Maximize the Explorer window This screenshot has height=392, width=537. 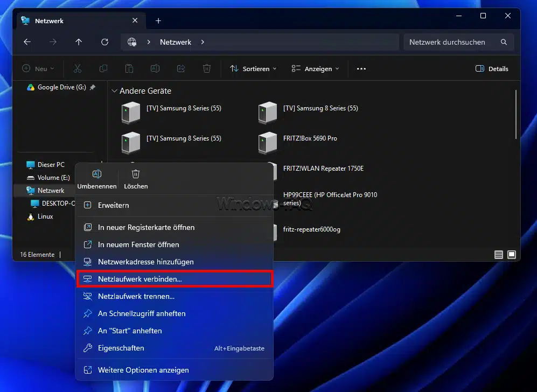click(483, 16)
